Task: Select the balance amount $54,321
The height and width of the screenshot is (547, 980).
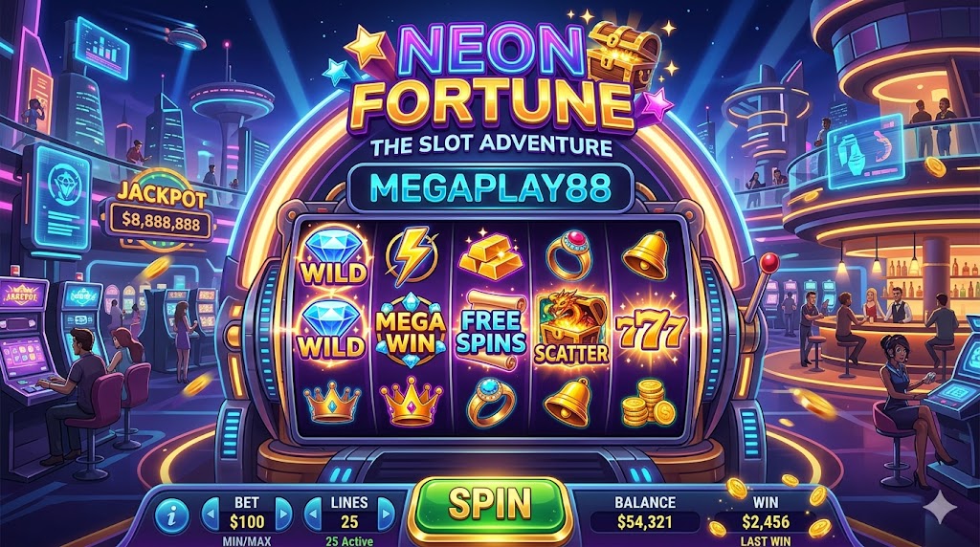Action: [644, 522]
